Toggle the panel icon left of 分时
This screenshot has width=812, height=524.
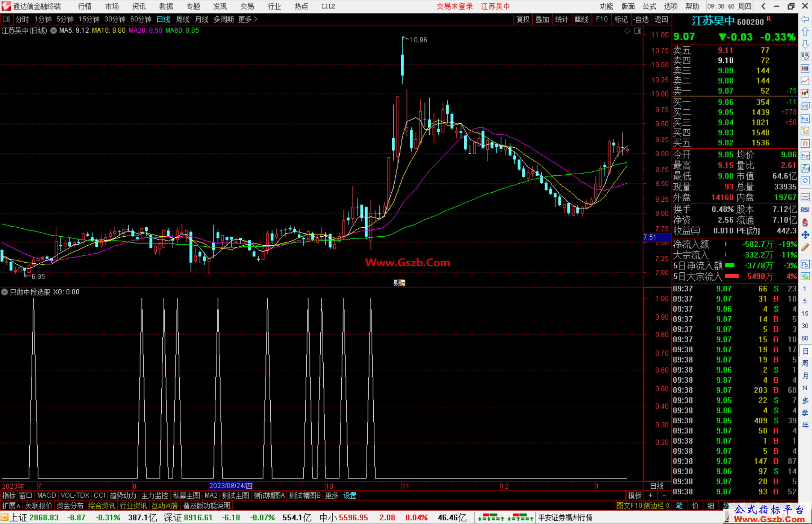tap(6, 19)
